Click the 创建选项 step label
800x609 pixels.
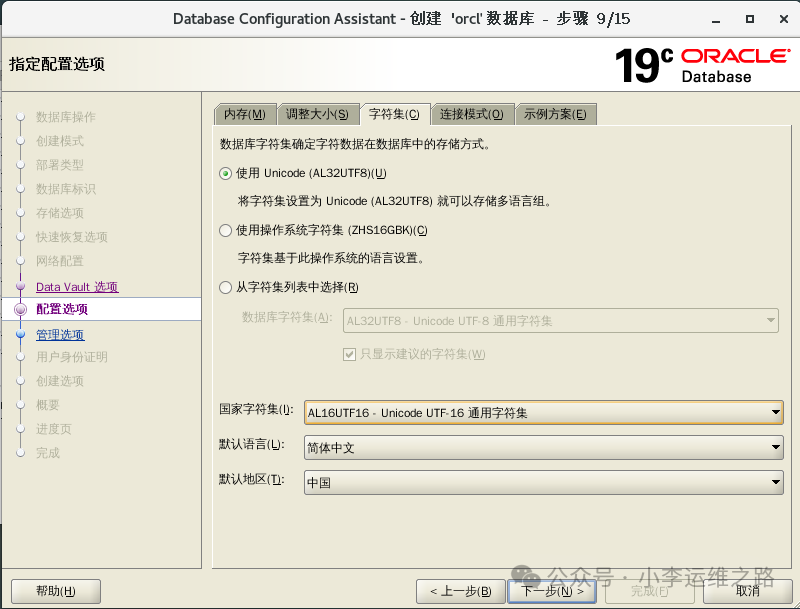point(60,381)
